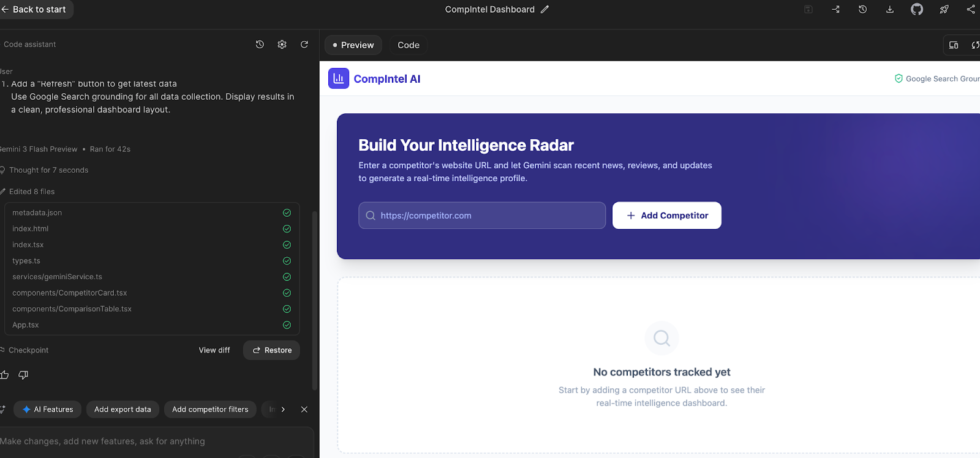Switch to the Code tab
The height and width of the screenshot is (458, 980).
409,45
